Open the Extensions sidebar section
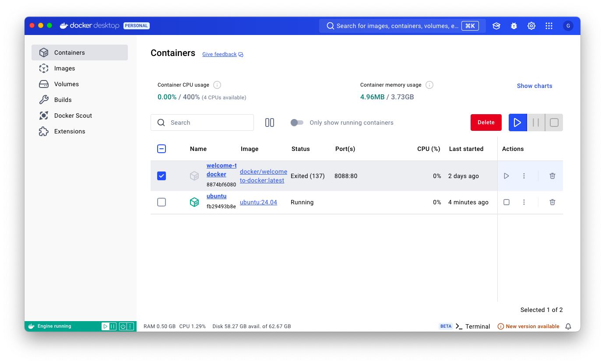This screenshot has height=364, width=605. [80, 131]
